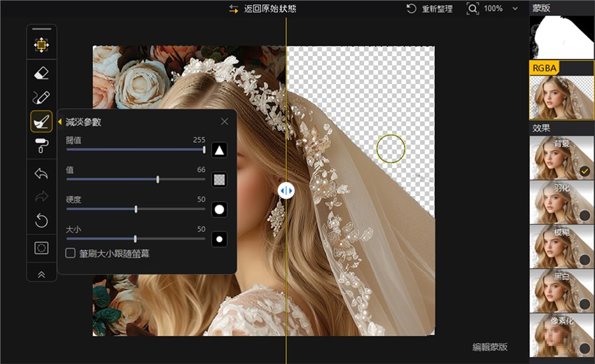Select the 像素化 effect thumbnail
Screen dimensions: 595x364
click(561, 335)
